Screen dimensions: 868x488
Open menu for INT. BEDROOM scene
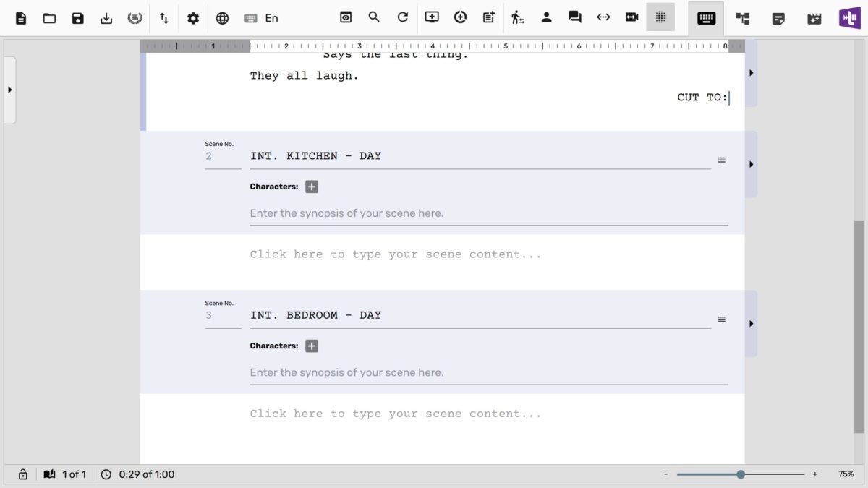[721, 320]
